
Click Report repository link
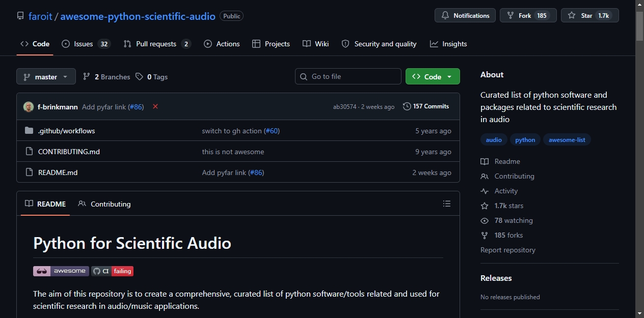click(508, 250)
